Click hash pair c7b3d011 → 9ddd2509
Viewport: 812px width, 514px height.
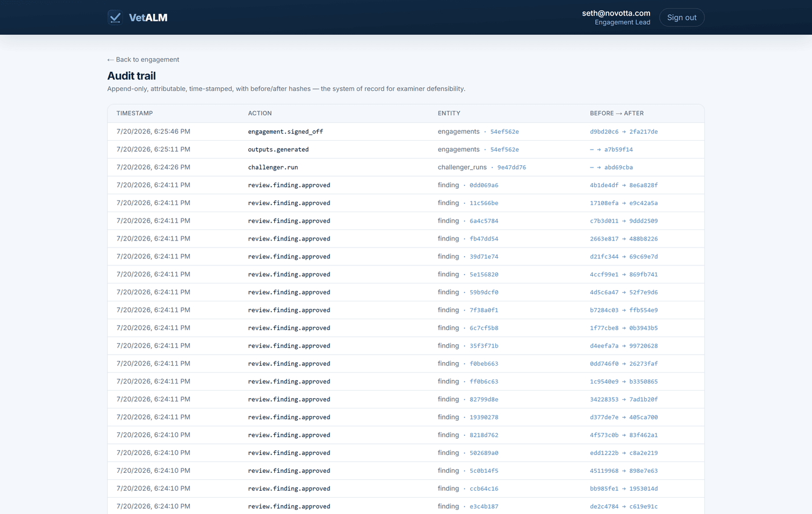coord(623,221)
